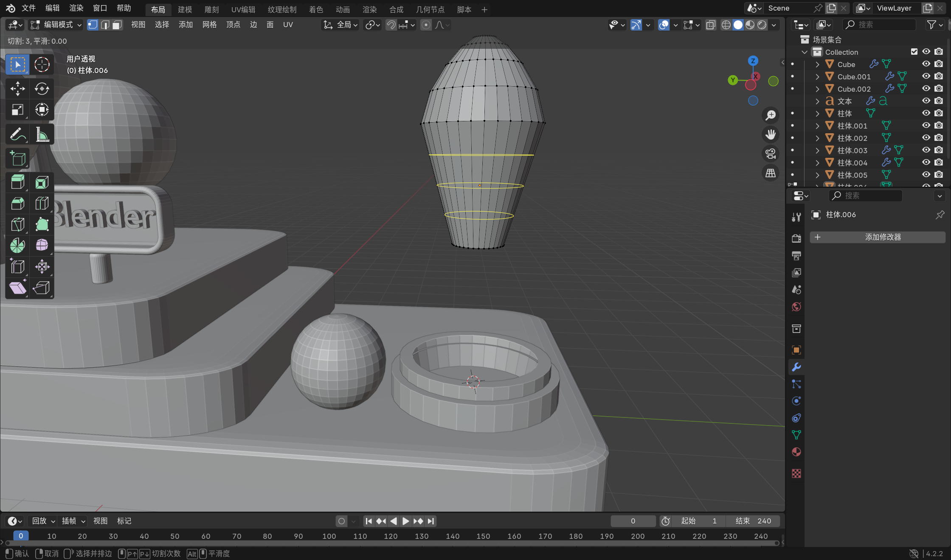Open the 编辑模式 mode dropdown

pyautogui.click(x=56, y=25)
